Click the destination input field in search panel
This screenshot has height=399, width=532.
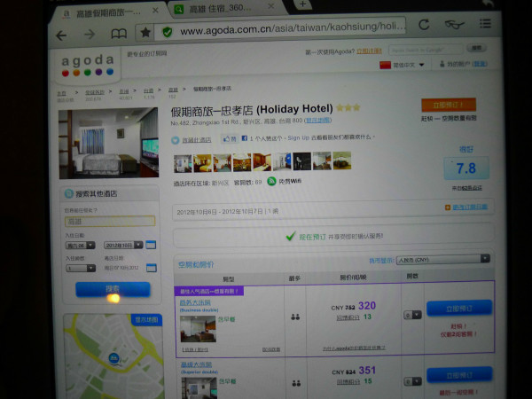110,221
